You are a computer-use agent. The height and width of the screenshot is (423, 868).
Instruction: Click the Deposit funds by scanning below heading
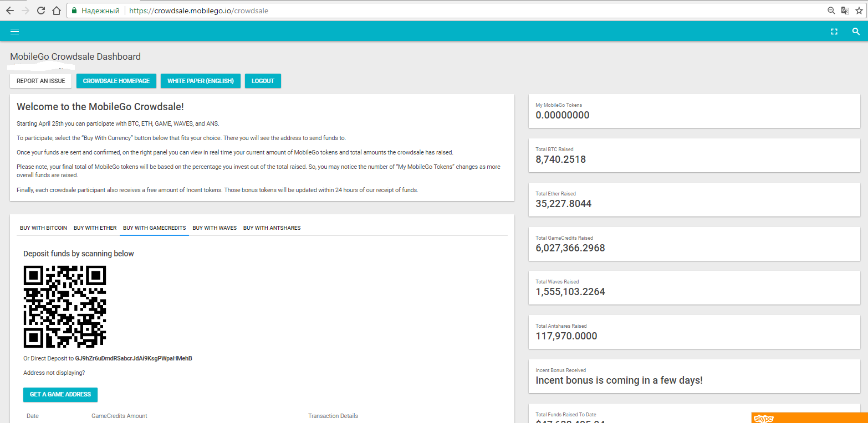pos(79,254)
